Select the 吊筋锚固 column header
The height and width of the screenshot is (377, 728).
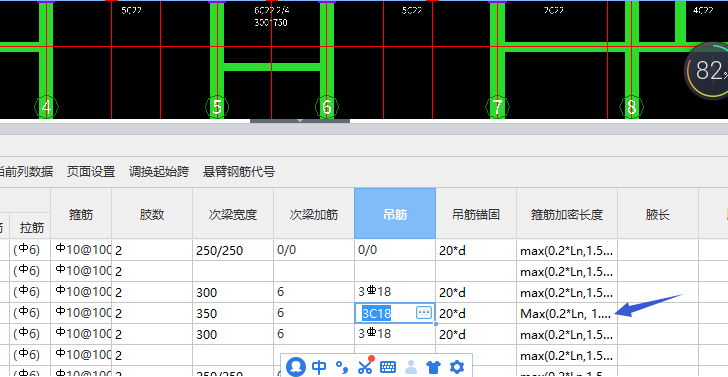coord(476,214)
